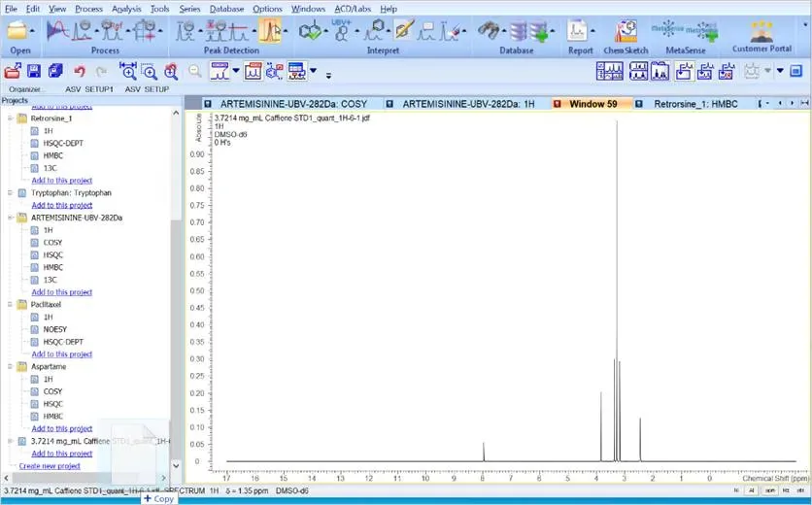Click the rectangle zoom-in magnifier icon
Image resolution: width=812 pixels, height=505 pixels.
coord(150,72)
